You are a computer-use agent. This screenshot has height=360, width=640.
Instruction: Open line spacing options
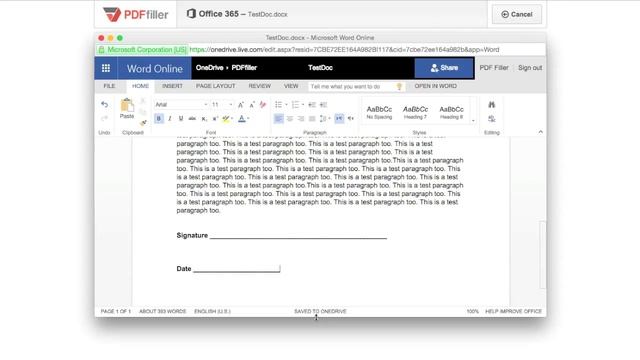coord(324,119)
